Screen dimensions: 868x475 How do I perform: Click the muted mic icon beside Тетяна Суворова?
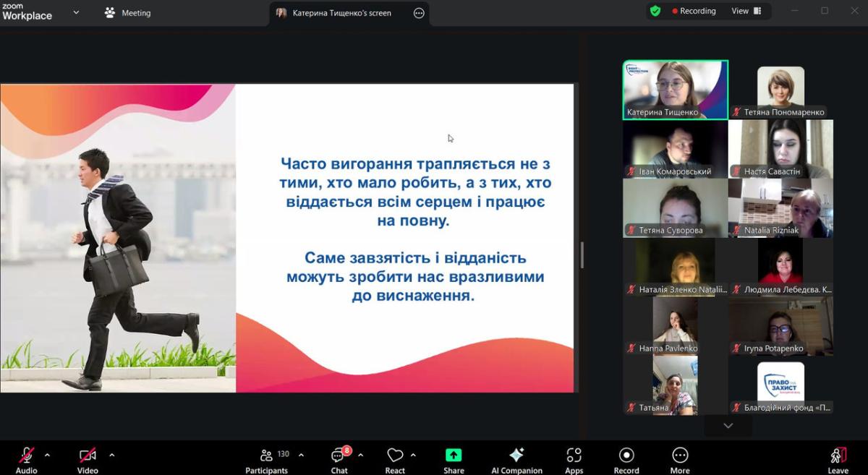click(631, 231)
